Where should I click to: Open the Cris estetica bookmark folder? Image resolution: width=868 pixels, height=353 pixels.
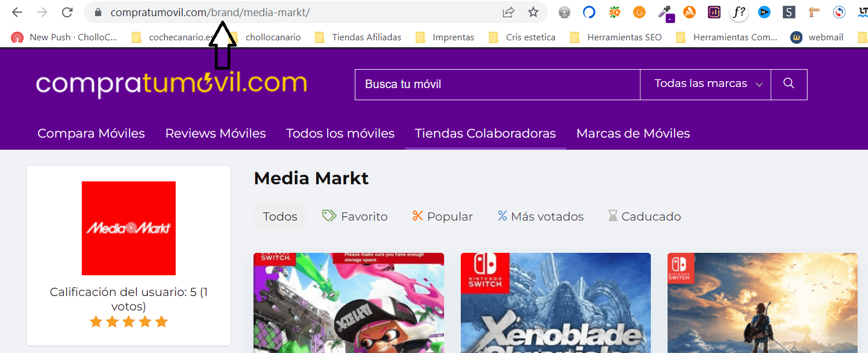coord(522,37)
